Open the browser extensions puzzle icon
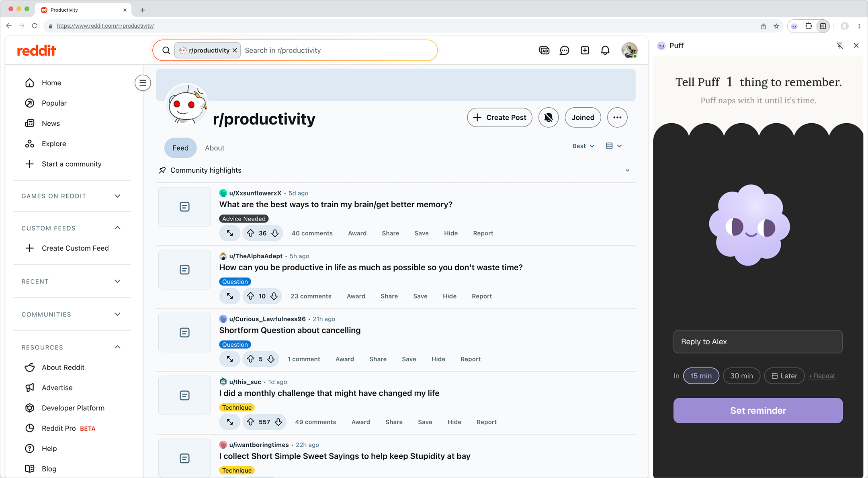Screen dimensions: 868x478 tap(809, 26)
